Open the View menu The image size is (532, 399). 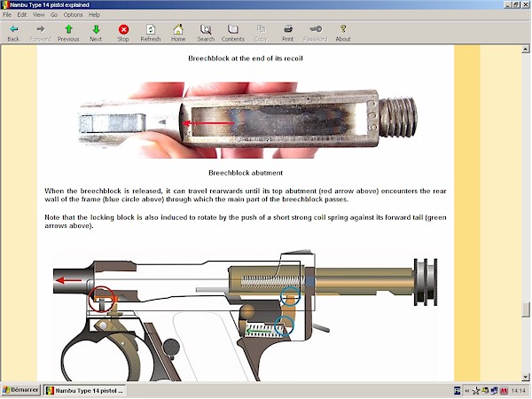38,14
